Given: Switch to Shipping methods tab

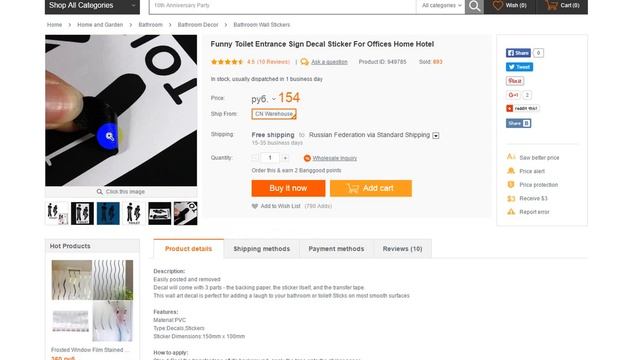Looking at the screenshot, I should pos(262,249).
